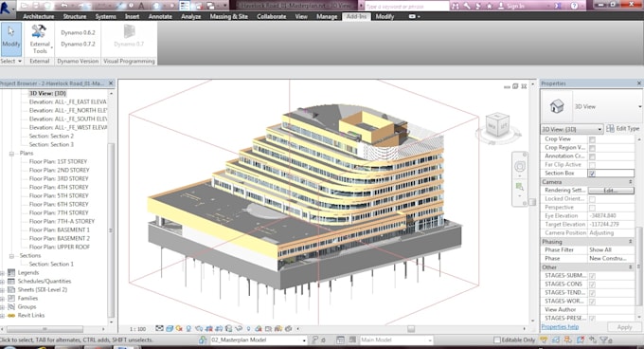Click the Families icon in Project Browser
Image resolution: width=644 pixels, height=349 pixels.
pyautogui.click(x=11, y=298)
